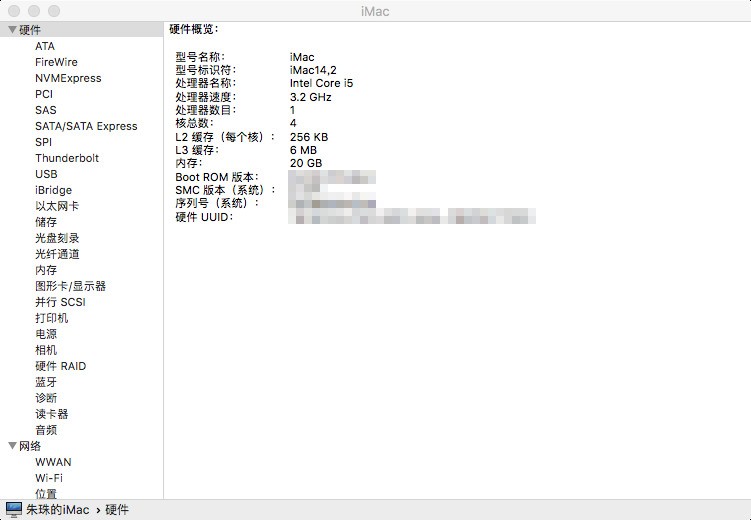Click the SMC 版本（系统）label

pyautogui.click(x=225, y=190)
